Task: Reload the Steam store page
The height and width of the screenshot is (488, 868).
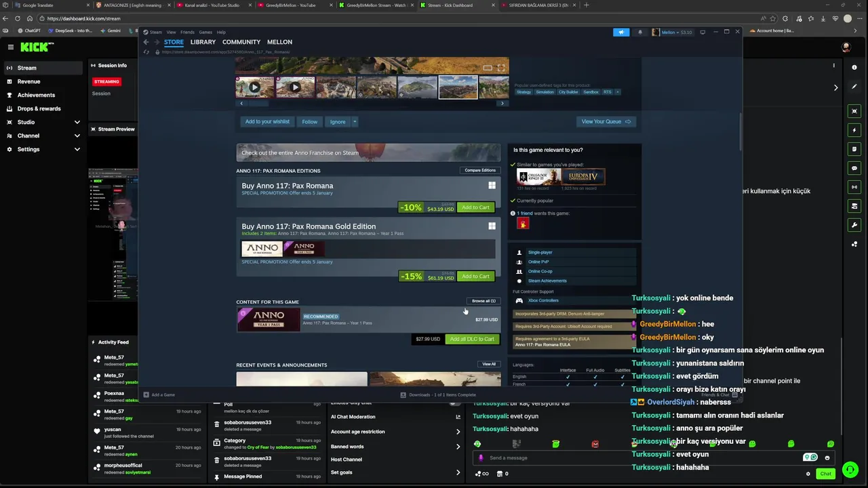Action: point(145,52)
